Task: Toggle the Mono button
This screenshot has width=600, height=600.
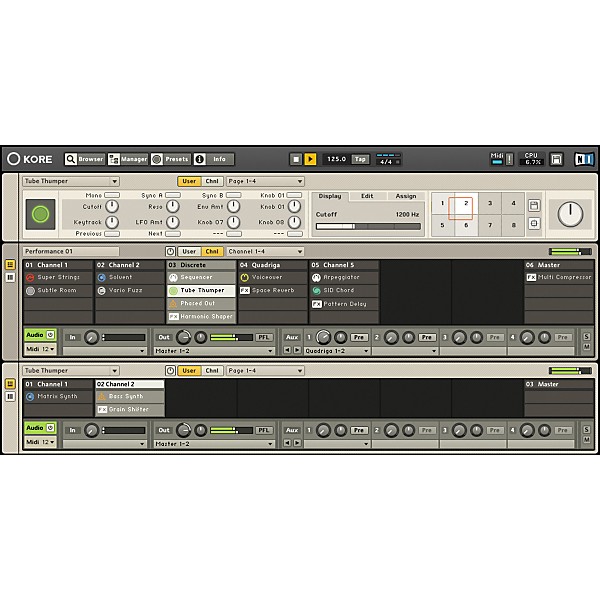Action: [x=112, y=195]
